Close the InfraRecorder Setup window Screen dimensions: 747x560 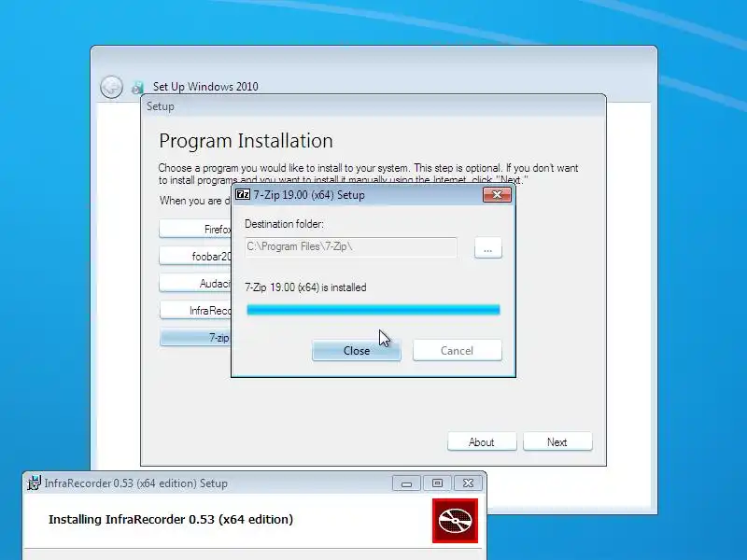click(x=469, y=483)
